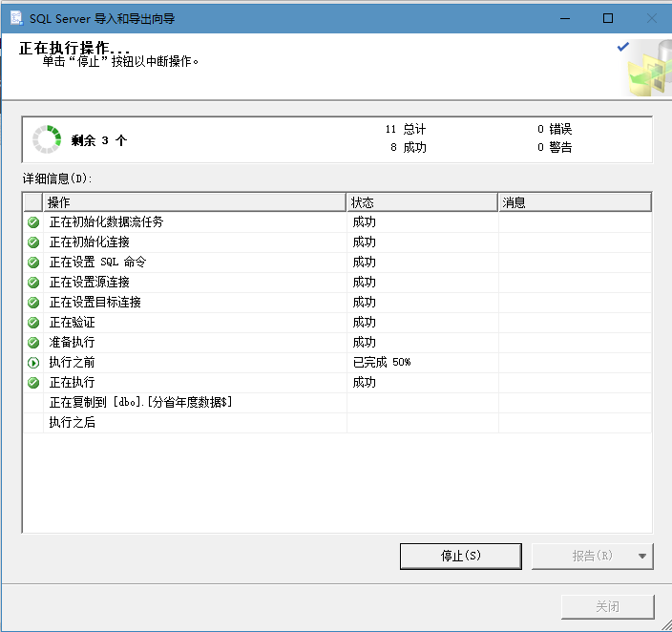
Task: Click success icon for 正在初始化连接
Action: pyautogui.click(x=33, y=242)
